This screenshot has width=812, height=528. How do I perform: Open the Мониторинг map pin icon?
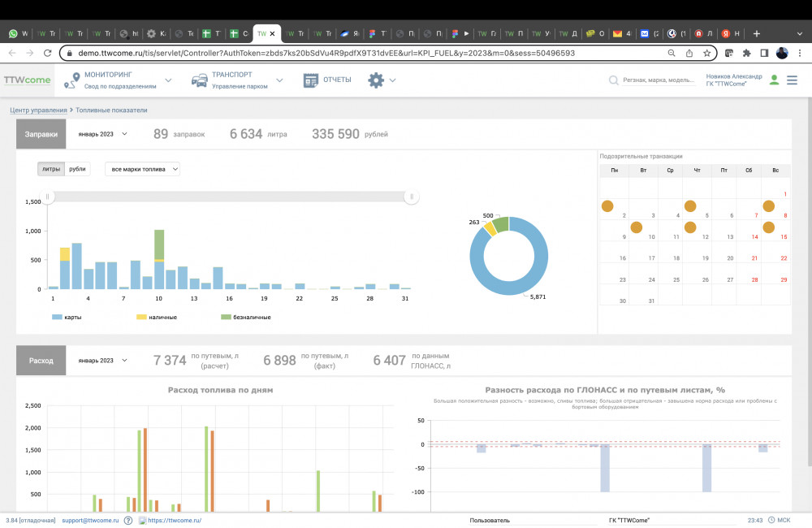(71, 80)
